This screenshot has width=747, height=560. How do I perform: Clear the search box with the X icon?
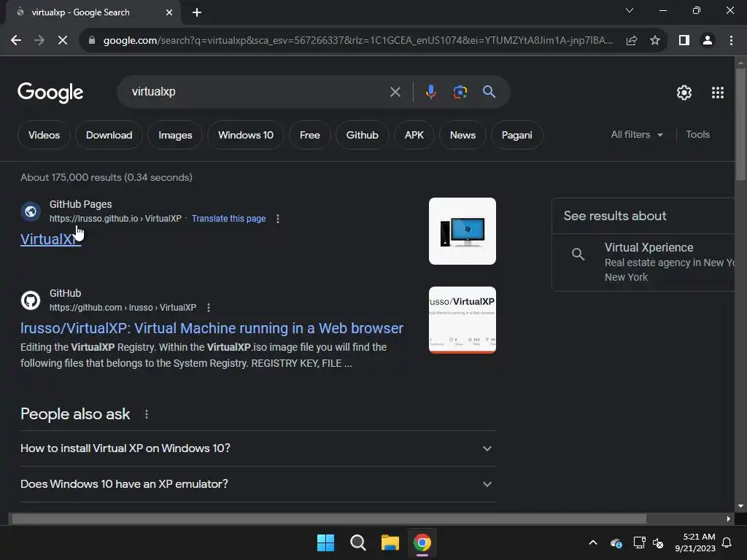pyautogui.click(x=395, y=92)
